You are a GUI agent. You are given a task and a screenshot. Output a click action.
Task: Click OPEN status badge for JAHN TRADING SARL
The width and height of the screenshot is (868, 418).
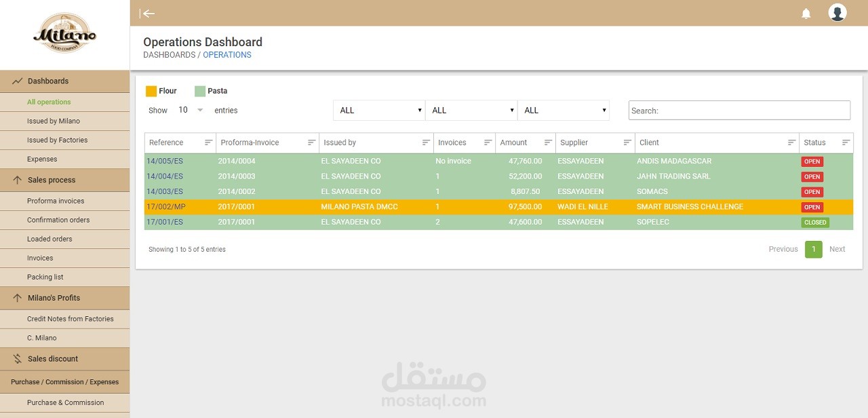coord(812,177)
